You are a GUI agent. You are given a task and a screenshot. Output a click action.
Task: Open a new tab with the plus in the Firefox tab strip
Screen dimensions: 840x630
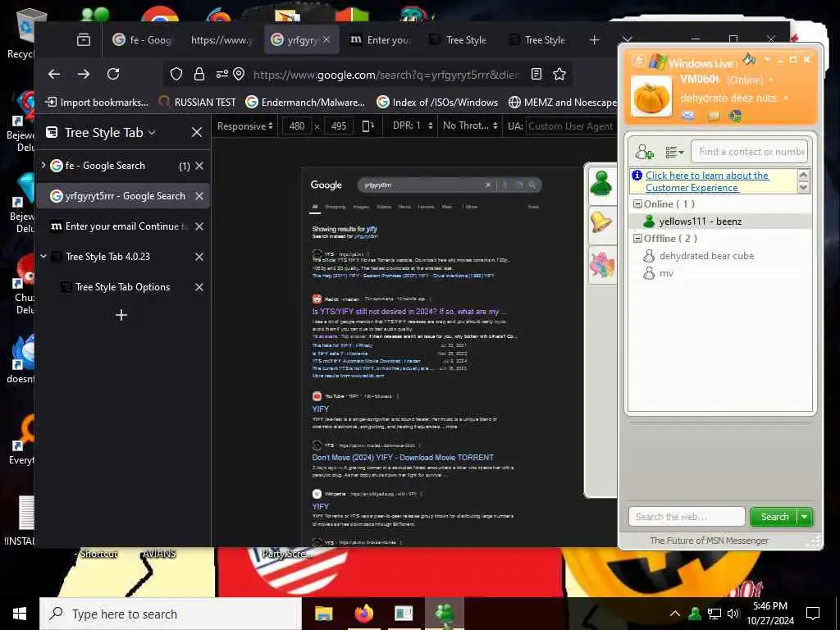tap(594, 39)
